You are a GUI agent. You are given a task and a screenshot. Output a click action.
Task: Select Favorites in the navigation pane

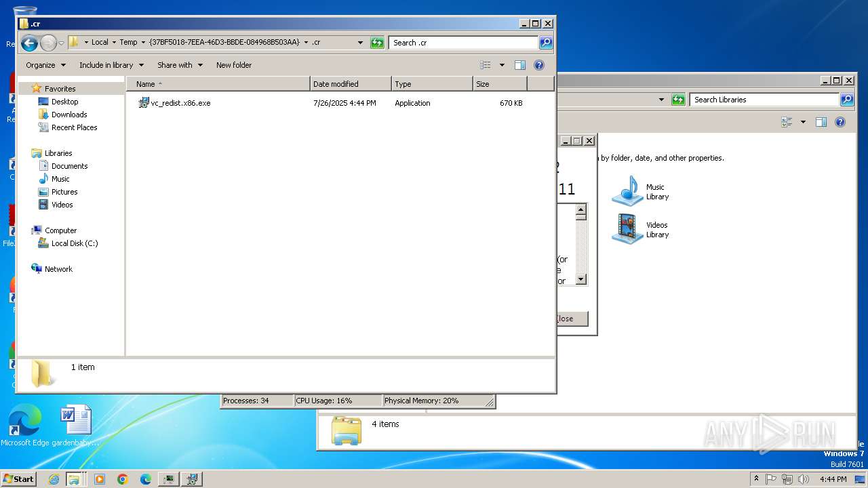tap(60, 89)
